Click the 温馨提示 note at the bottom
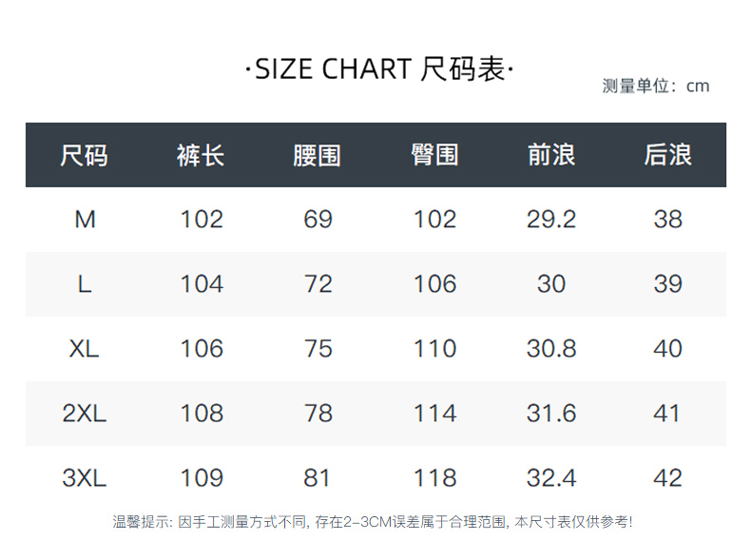The height and width of the screenshot is (560, 751). 373,522
